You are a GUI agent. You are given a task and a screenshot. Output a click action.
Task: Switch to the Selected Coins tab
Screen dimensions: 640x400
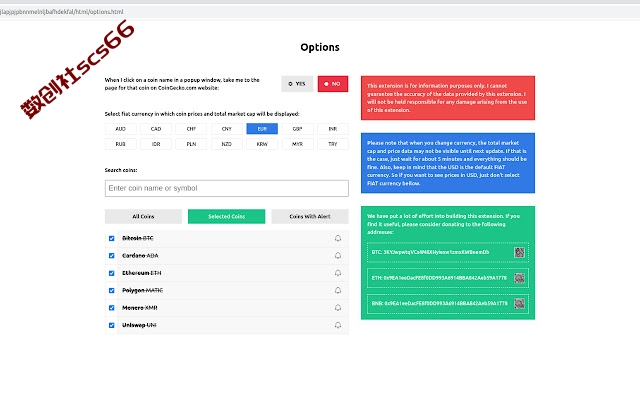point(227,216)
